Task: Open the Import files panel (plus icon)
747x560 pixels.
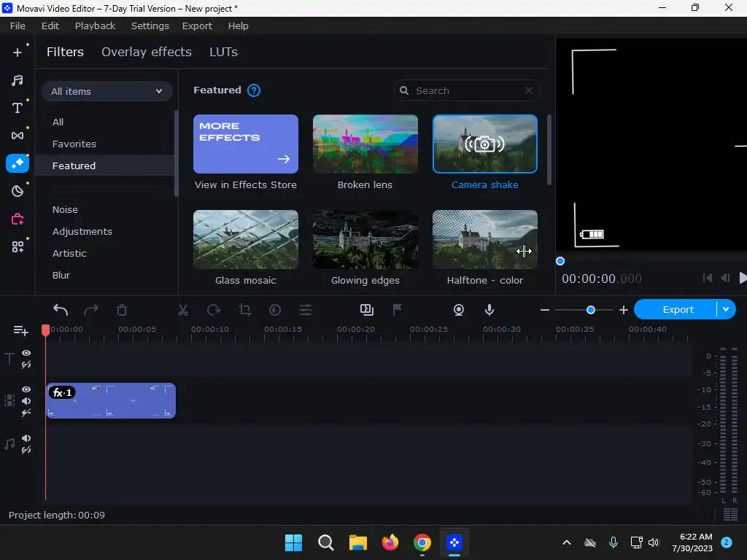Action: coord(18,52)
